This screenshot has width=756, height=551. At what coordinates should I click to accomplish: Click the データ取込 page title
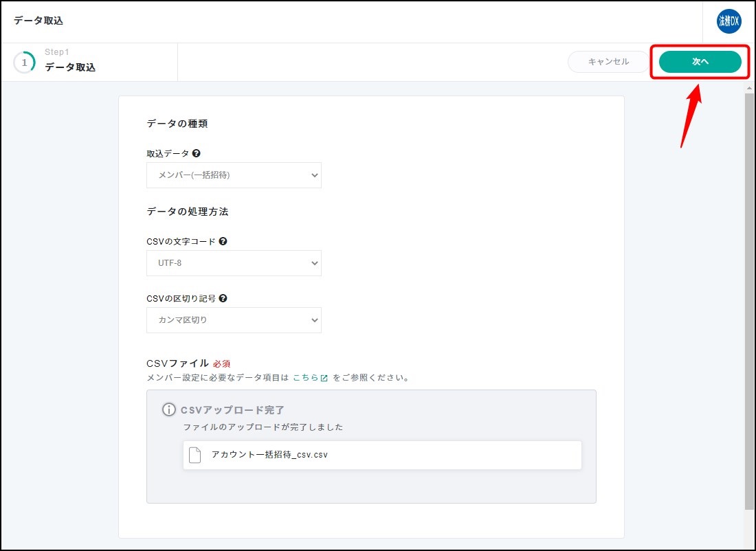tap(38, 21)
